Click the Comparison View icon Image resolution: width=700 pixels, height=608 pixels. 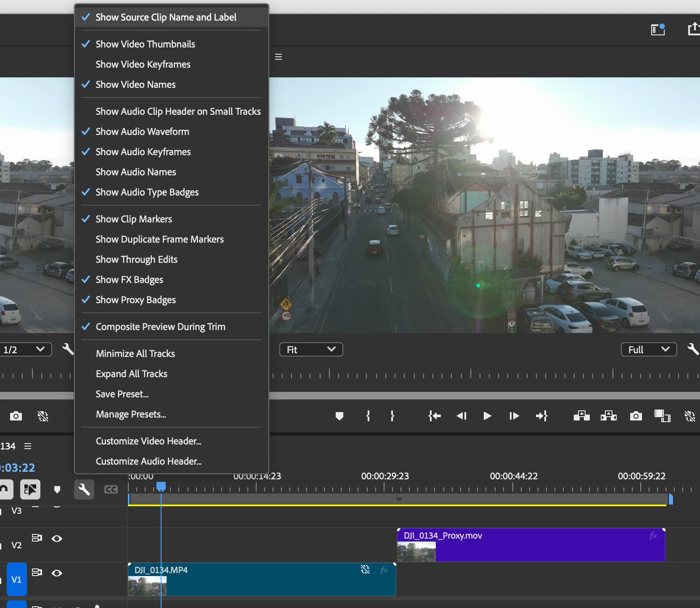pos(662,416)
